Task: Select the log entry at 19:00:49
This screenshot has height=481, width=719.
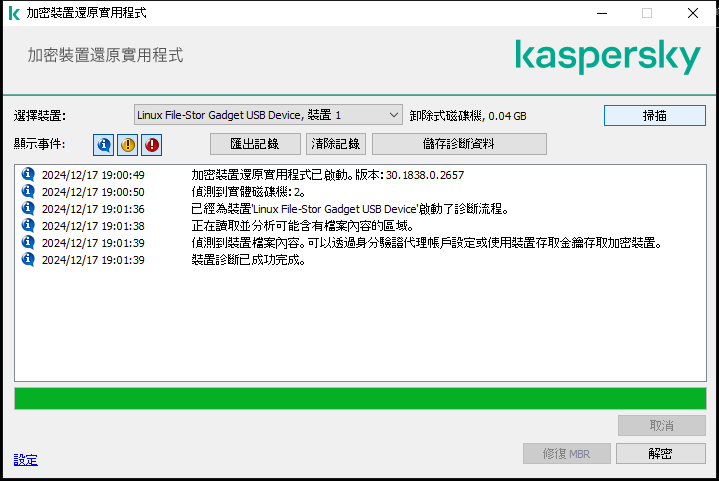Action: click(x=360, y=175)
